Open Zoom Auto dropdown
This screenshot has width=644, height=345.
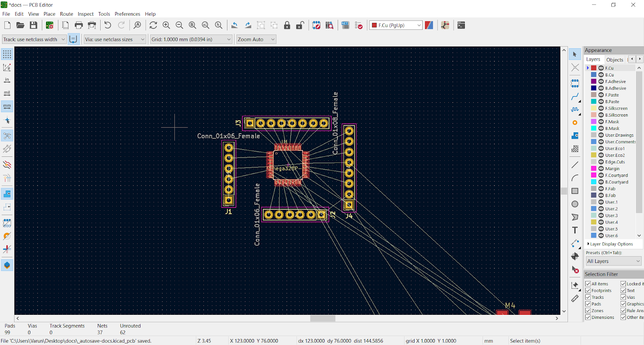tap(256, 39)
